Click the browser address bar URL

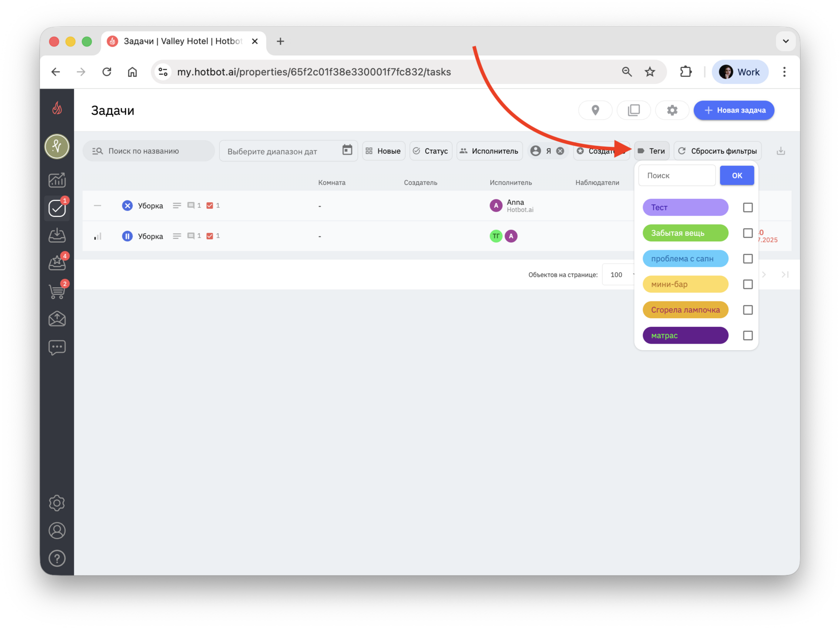click(314, 72)
